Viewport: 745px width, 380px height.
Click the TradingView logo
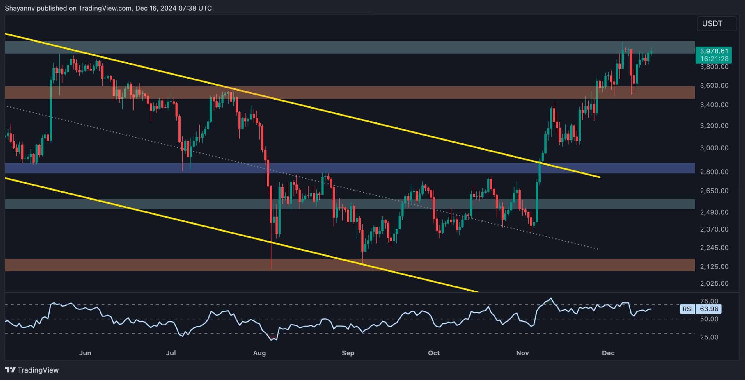(31, 370)
